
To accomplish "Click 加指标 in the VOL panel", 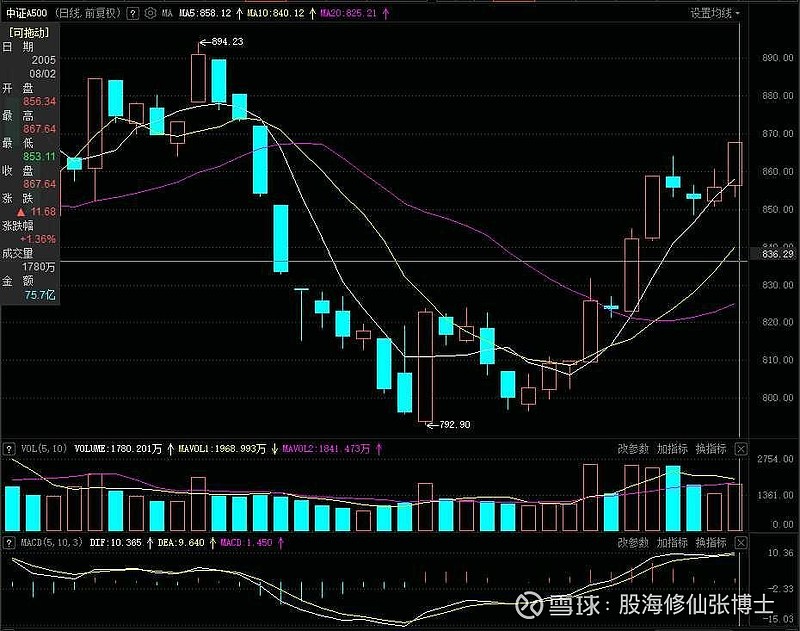I will (672, 450).
